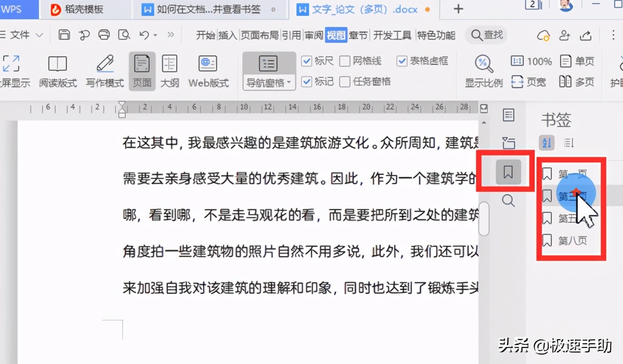Screen dimensions: 623x364
Task: Jump to bookmark 第一页
Action: point(572,173)
